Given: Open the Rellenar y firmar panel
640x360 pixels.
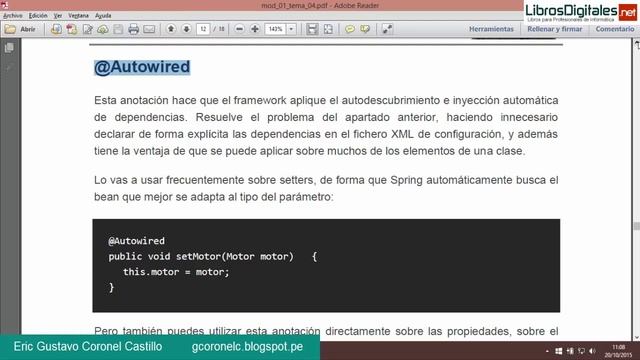Looking at the screenshot, I should point(555,29).
